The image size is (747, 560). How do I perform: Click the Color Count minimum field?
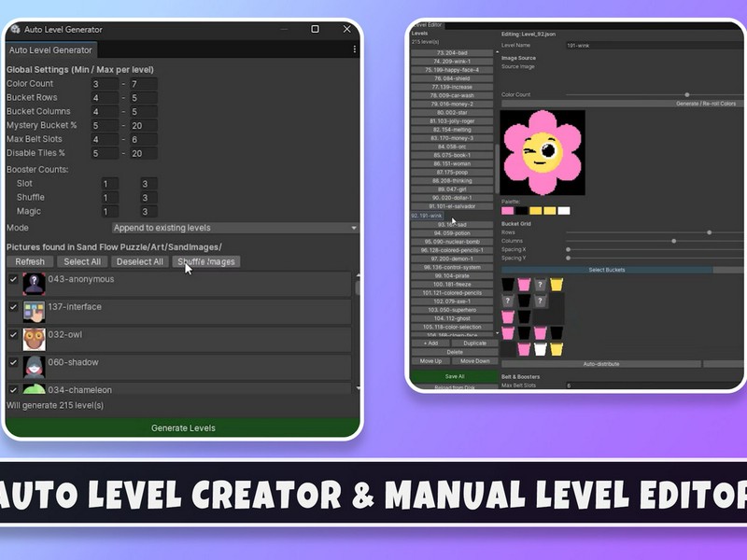coord(105,84)
